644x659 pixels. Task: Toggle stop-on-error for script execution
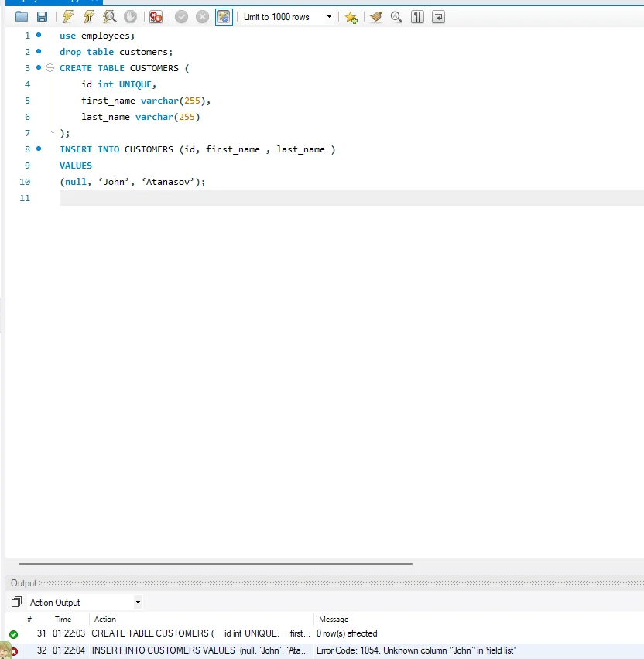coord(156,17)
